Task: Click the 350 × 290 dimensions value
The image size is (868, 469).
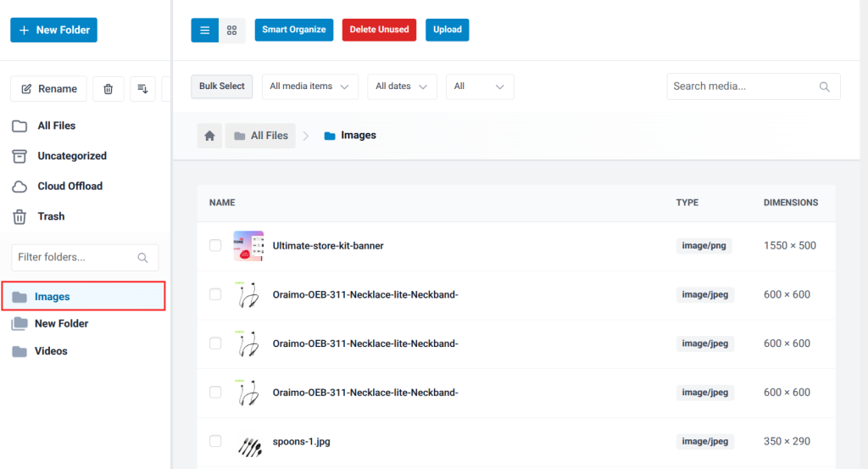Action: click(787, 441)
